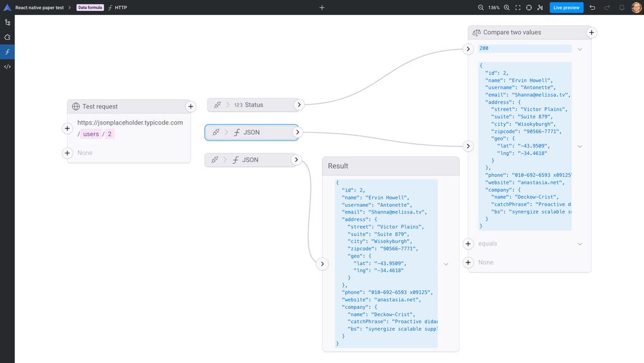This screenshot has height=363, width=644.
Task: Click the plus tab in top center
Action: click(x=322, y=8)
